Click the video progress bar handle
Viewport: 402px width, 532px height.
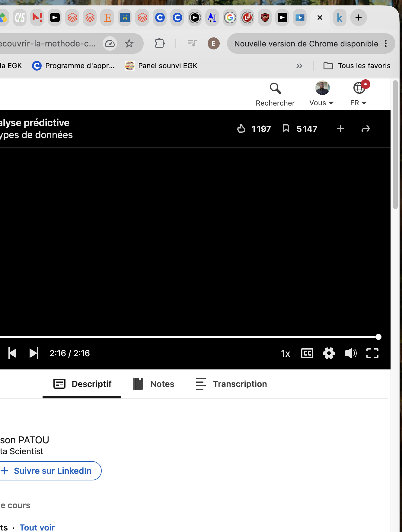[378, 337]
